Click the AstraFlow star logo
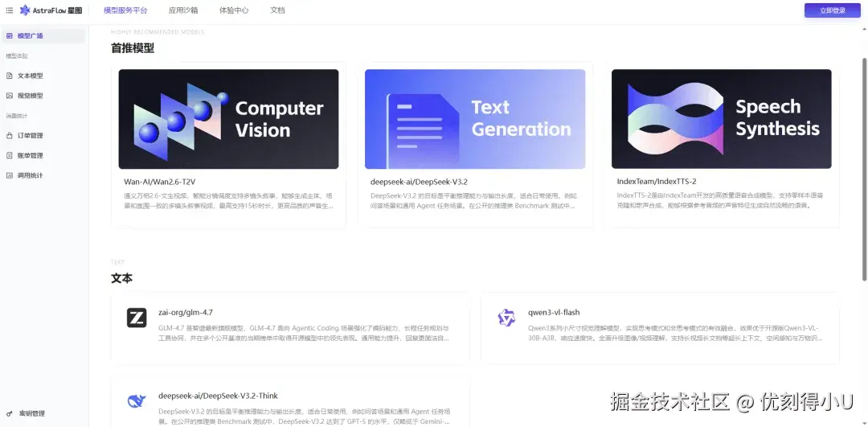The width and height of the screenshot is (868, 427). pos(25,10)
